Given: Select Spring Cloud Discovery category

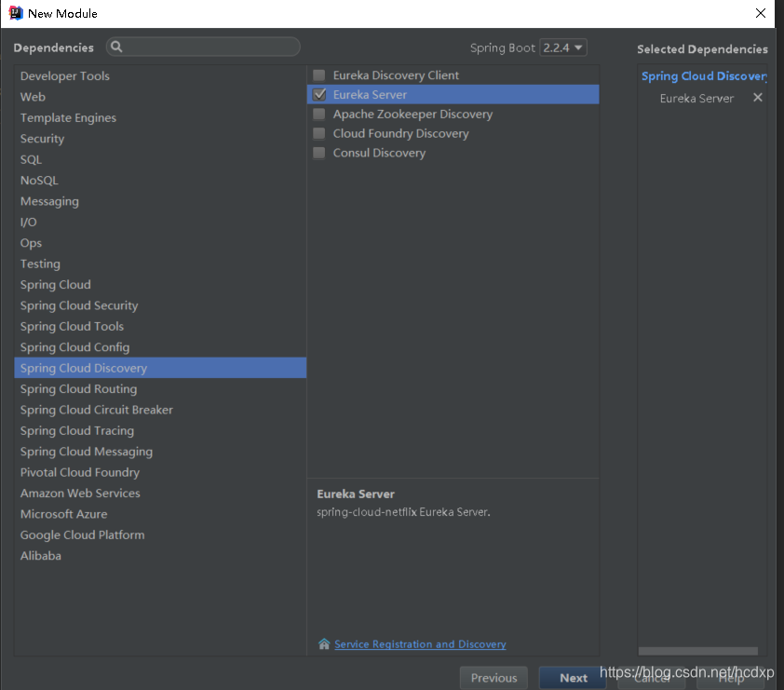Looking at the screenshot, I should 160,368.
